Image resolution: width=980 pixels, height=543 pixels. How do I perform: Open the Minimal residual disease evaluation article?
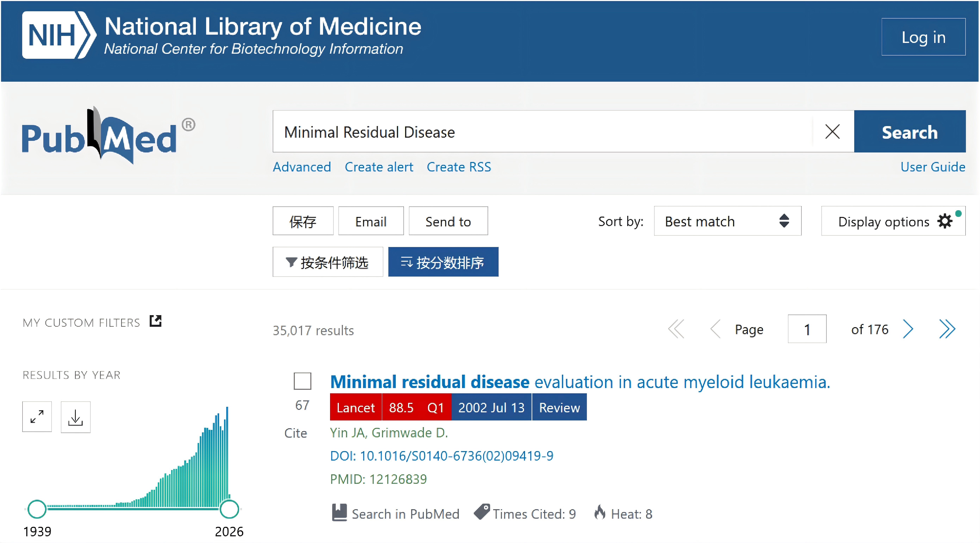click(x=579, y=382)
